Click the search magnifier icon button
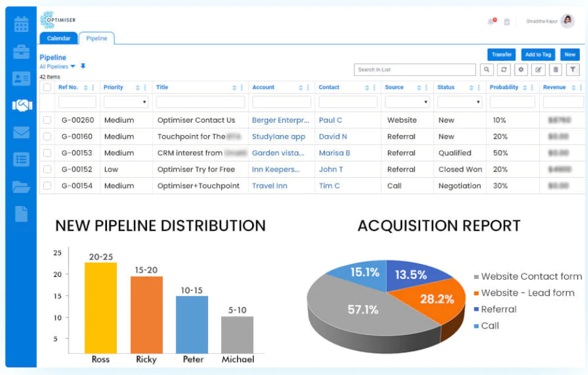Screen dimensions: 588x375 [486, 70]
